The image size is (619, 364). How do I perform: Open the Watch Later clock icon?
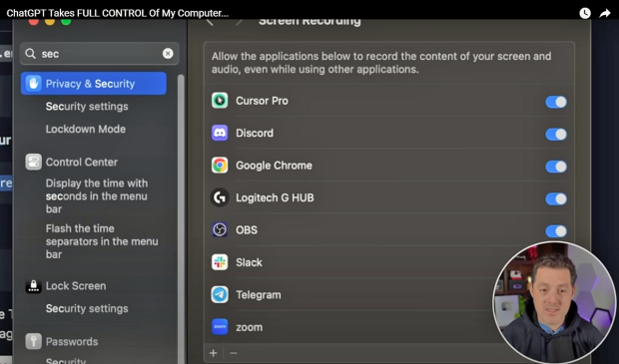click(x=585, y=13)
